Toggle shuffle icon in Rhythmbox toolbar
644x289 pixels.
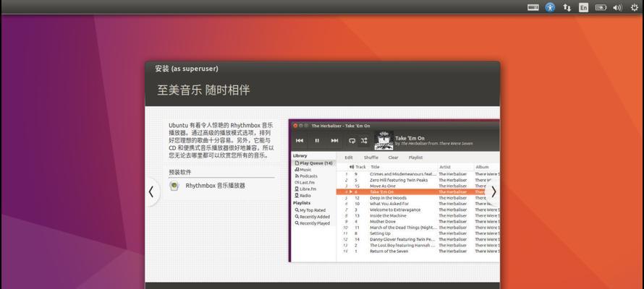(364, 141)
